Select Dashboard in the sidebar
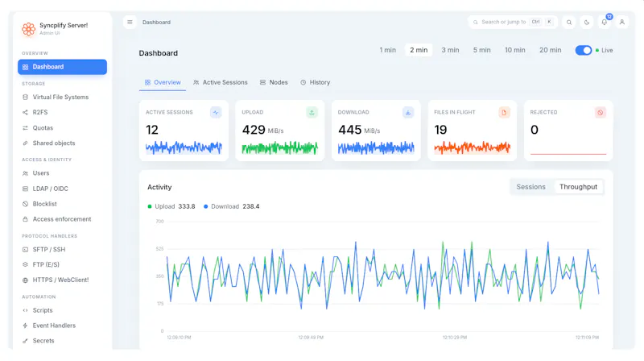644x361 pixels. tap(63, 67)
